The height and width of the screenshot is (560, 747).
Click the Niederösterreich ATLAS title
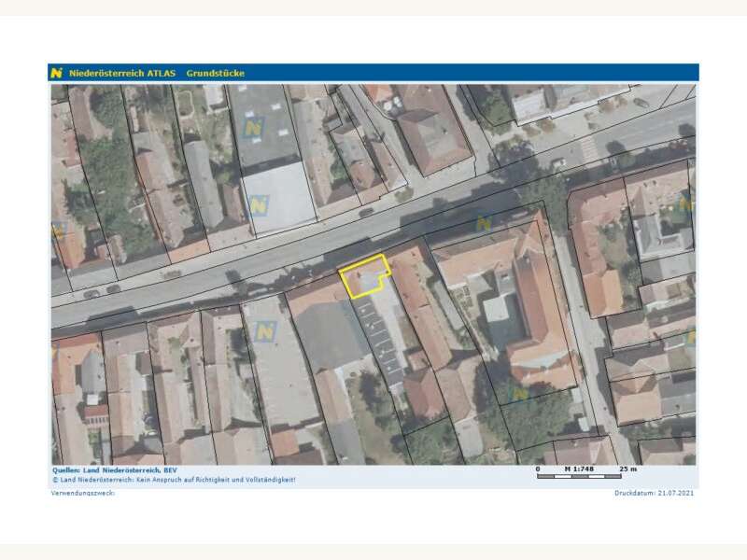coord(122,73)
